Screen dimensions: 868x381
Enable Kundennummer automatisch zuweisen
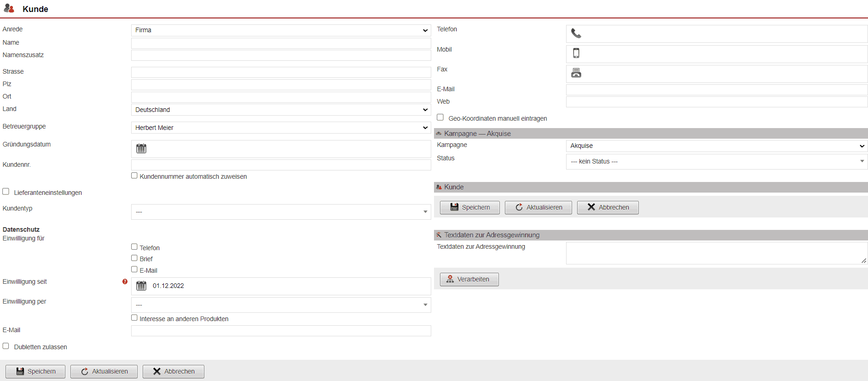(134, 176)
